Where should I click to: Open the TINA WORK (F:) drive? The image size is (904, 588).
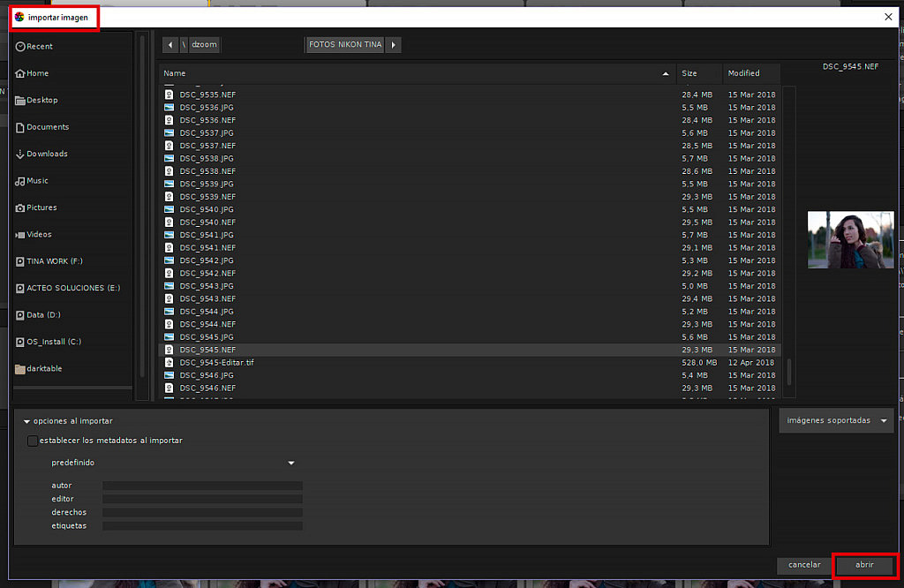pyautogui.click(x=54, y=261)
